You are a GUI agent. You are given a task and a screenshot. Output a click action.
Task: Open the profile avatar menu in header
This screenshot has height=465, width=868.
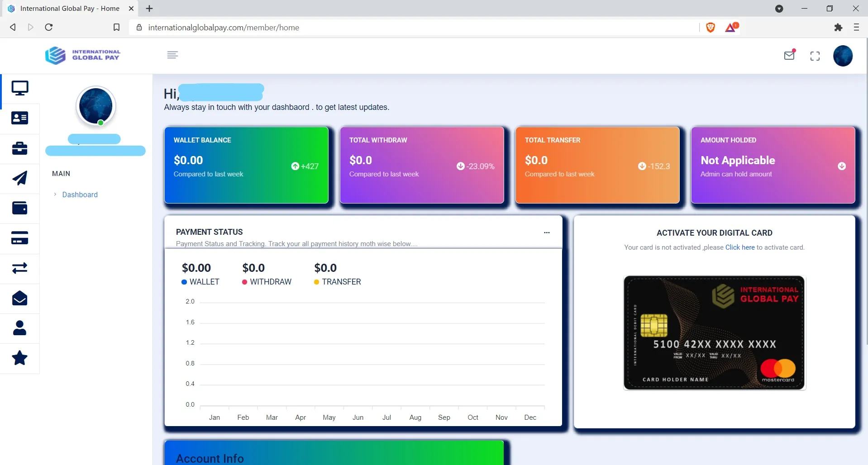[843, 56]
